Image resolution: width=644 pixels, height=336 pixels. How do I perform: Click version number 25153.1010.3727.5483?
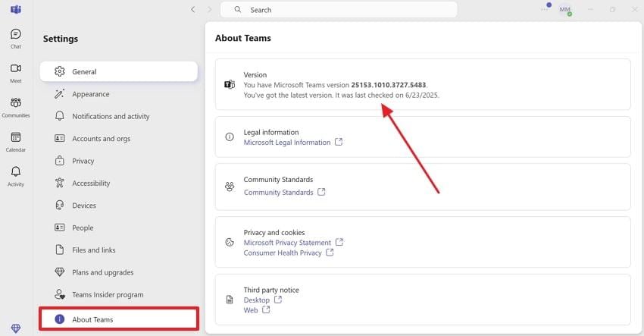(x=388, y=85)
